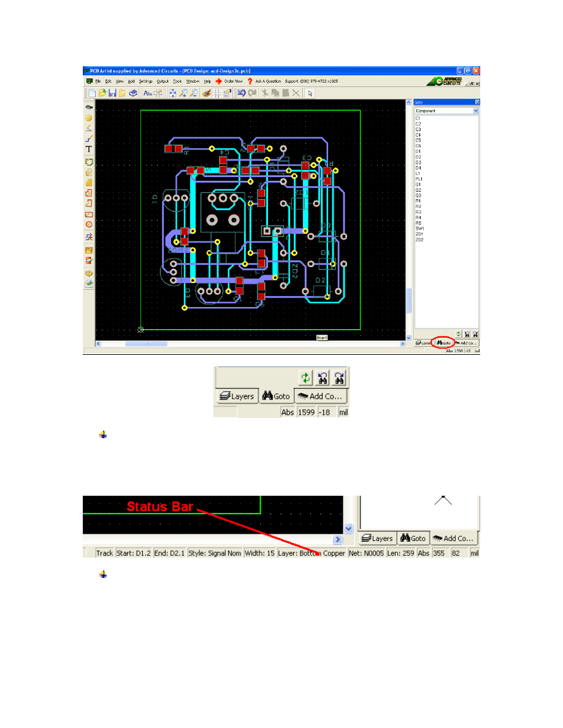The width and height of the screenshot is (563, 728).
Task: Open the Output menu
Action: click(163, 81)
